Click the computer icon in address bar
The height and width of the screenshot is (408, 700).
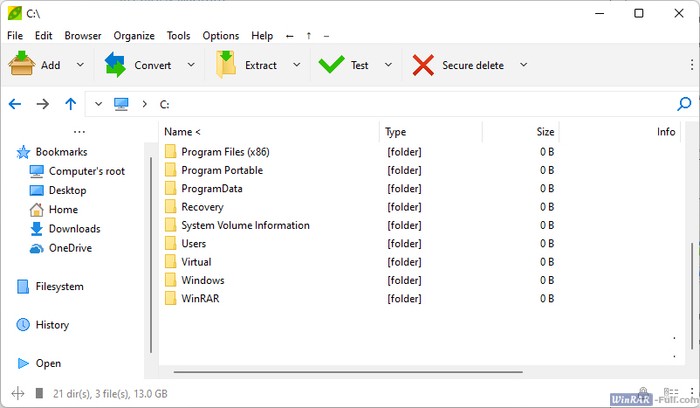tap(122, 104)
